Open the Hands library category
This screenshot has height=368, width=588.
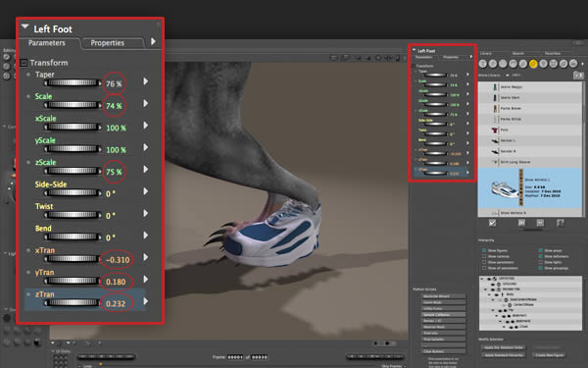tap(523, 64)
